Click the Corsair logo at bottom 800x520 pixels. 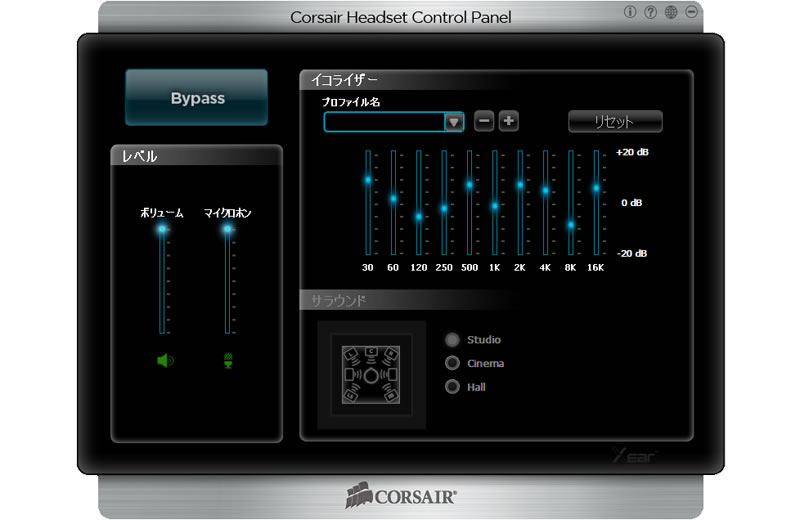coord(401,495)
